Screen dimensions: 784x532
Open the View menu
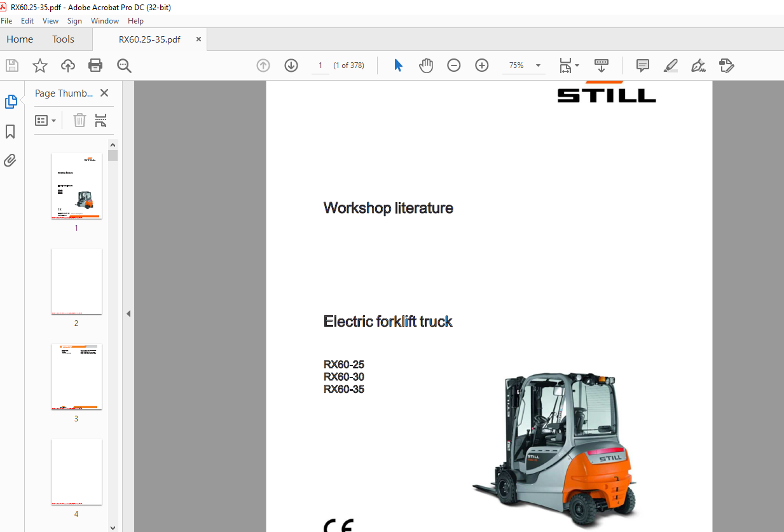[51, 21]
